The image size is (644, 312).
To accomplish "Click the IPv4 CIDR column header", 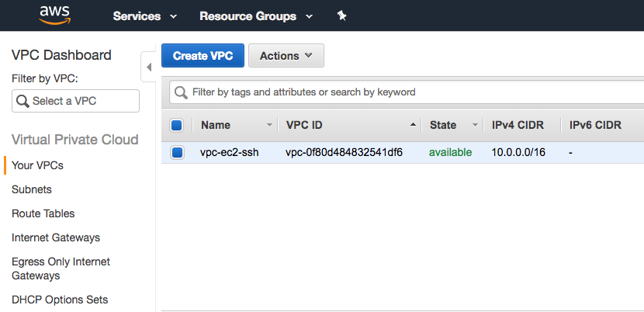I will pos(518,126).
